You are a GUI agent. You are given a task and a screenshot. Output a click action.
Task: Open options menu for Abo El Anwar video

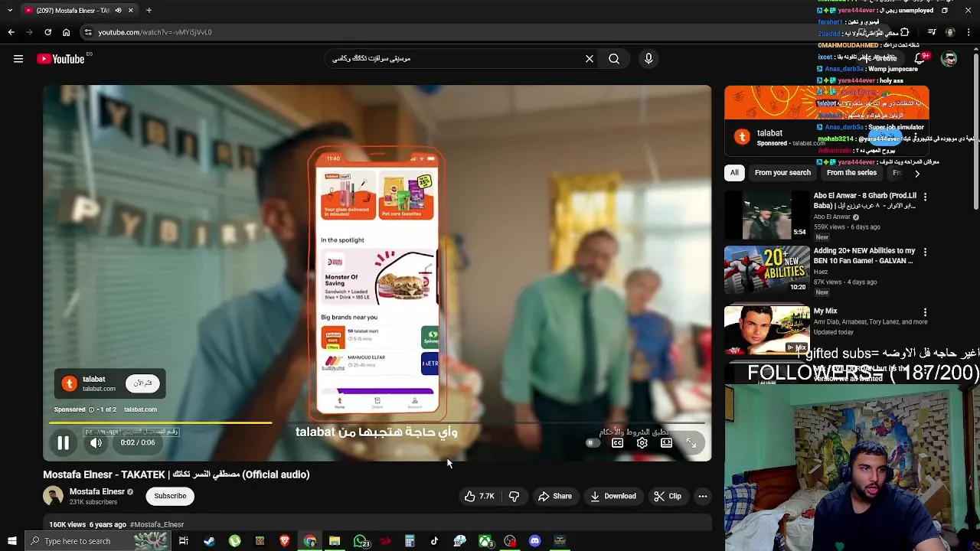pos(925,197)
